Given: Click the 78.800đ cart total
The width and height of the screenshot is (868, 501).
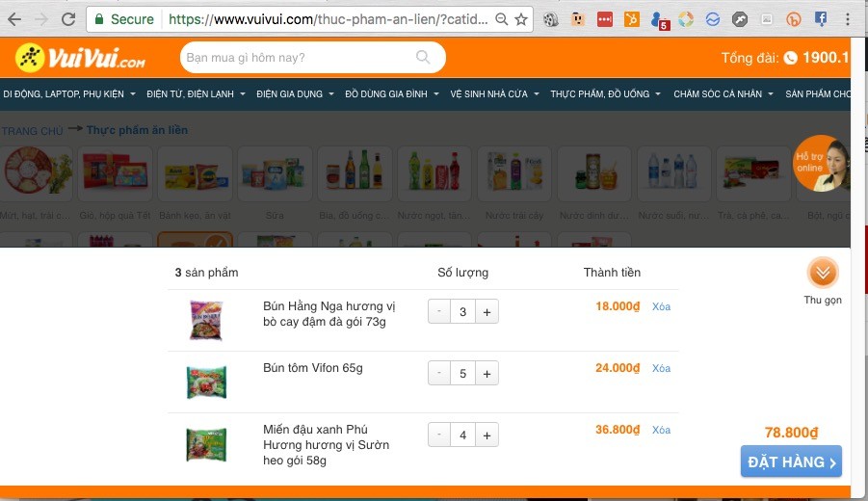Looking at the screenshot, I should (x=791, y=433).
